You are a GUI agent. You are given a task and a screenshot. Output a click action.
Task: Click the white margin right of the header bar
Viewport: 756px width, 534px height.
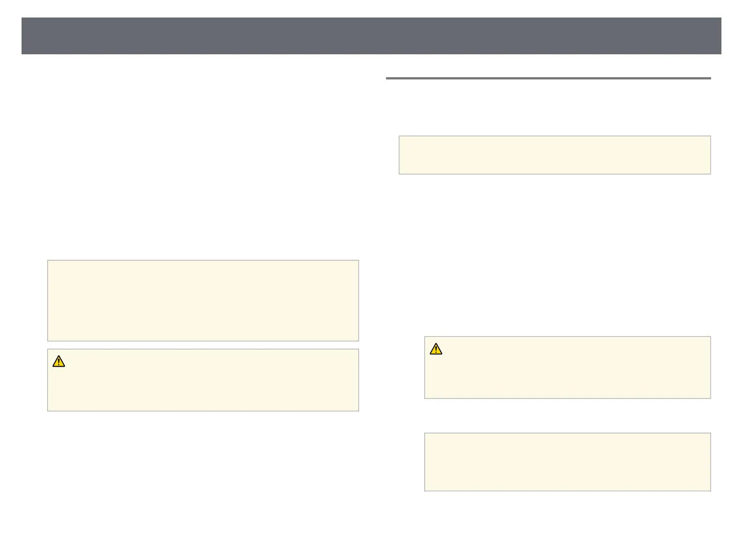pos(738,36)
